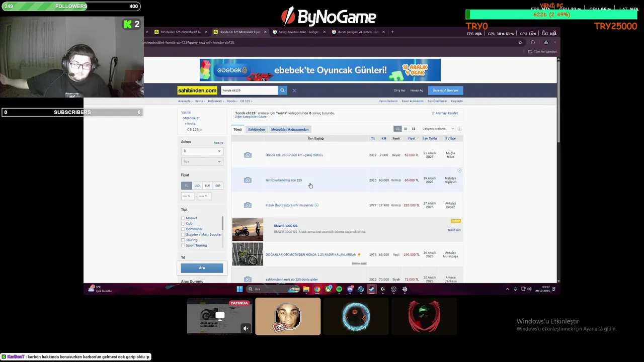Open Spotify from the taskbar
The height and width of the screenshot is (362, 644).
[339, 289]
